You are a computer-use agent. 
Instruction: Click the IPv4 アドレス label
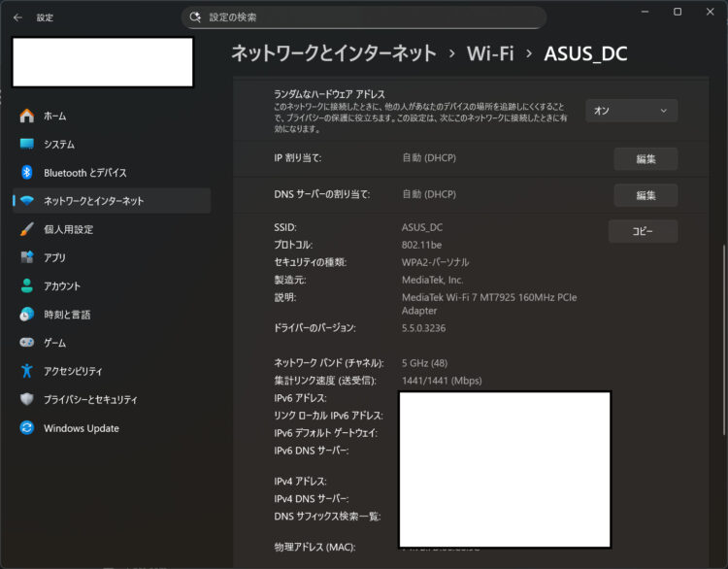pos(300,482)
